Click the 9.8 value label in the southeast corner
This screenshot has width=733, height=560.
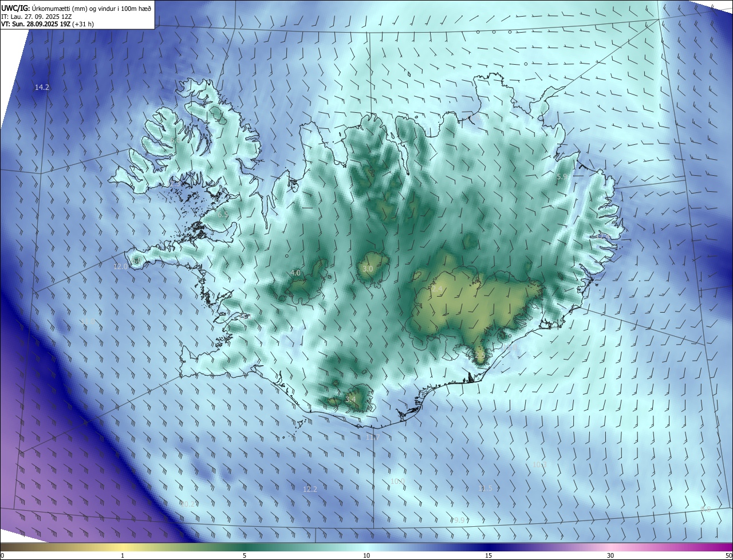pos(706,508)
